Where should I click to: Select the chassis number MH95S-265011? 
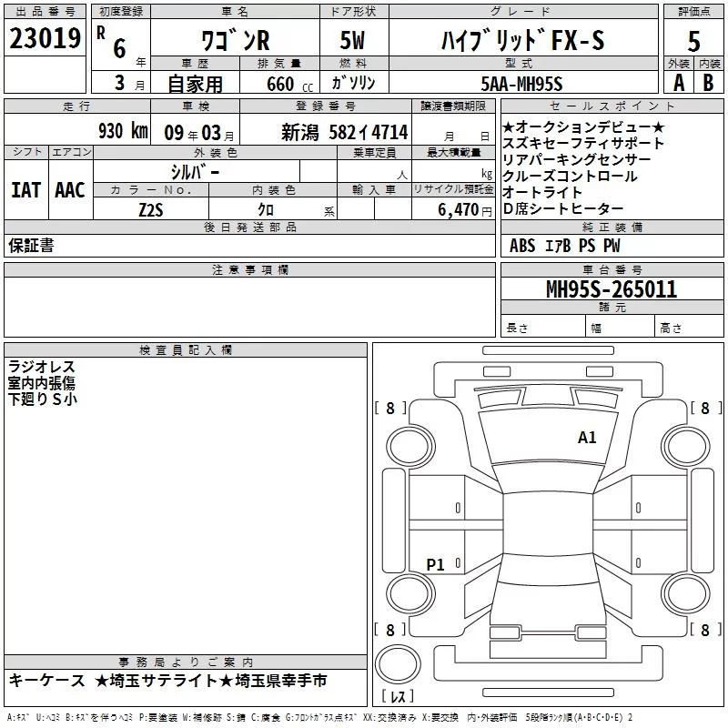point(612,289)
